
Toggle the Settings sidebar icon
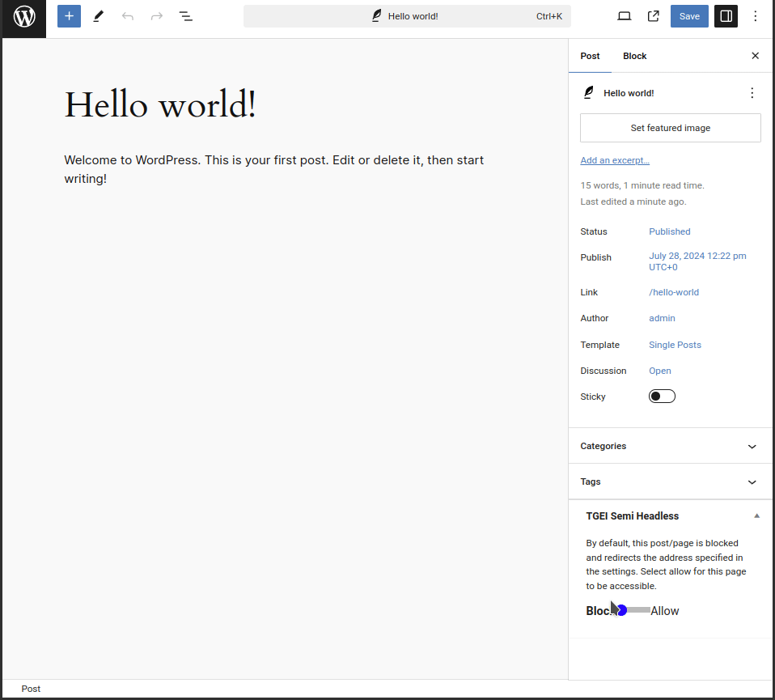(x=726, y=16)
